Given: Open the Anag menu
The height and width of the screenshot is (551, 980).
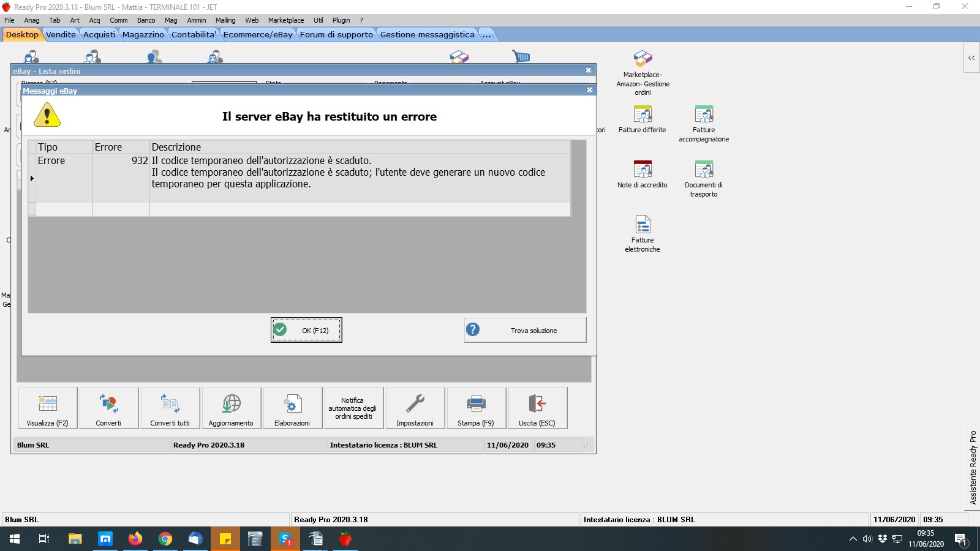Looking at the screenshot, I should pos(32,20).
